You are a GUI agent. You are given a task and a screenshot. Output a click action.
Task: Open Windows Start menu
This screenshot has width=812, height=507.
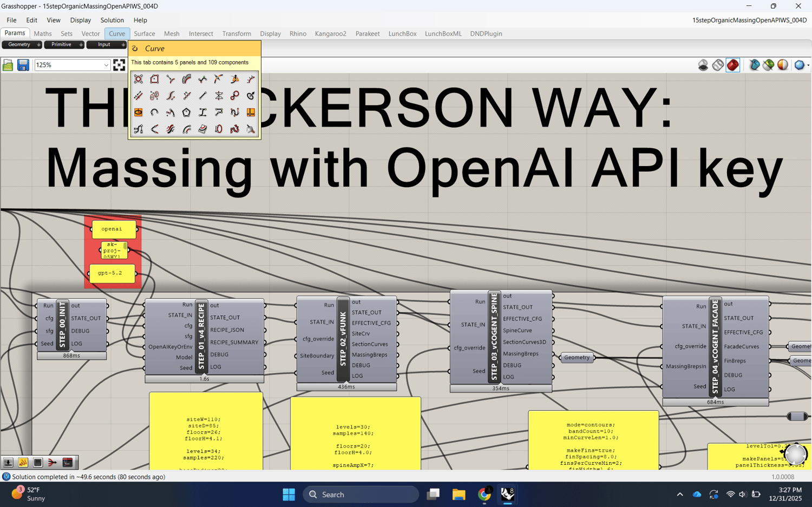(289, 495)
